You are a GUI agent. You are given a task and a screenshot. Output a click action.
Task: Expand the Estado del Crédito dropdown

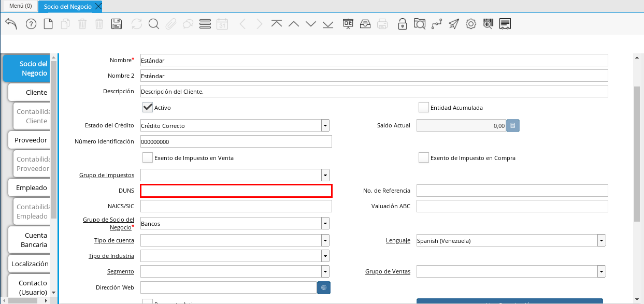point(325,125)
